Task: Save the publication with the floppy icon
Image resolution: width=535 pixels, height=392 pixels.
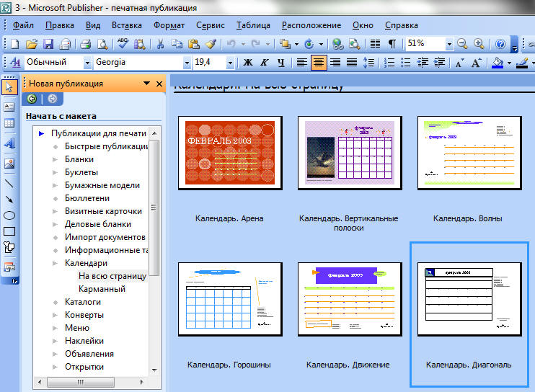Action: (x=48, y=44)
